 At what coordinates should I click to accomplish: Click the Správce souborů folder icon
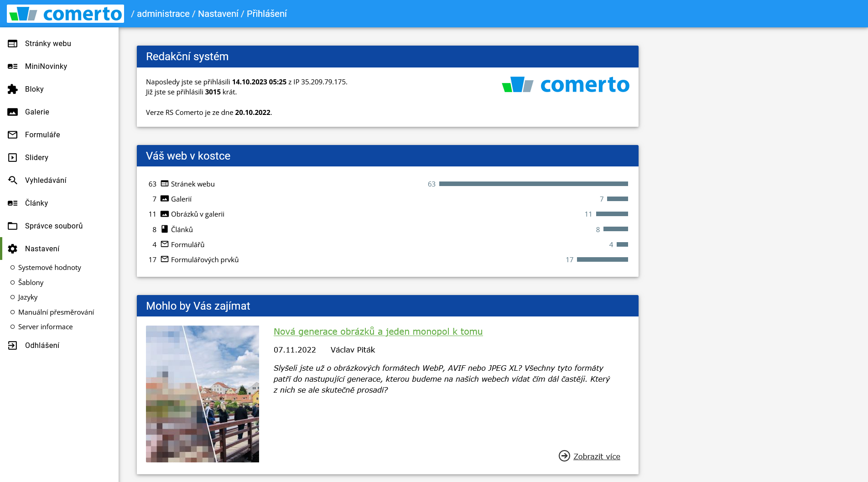tap(13, 226)
